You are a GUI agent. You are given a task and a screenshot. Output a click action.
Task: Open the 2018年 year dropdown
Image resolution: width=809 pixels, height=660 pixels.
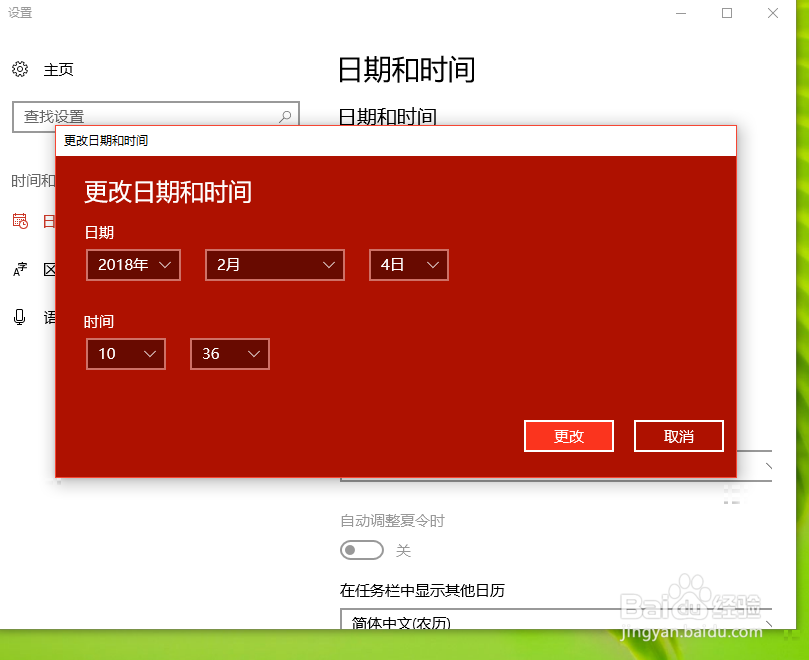133,265
